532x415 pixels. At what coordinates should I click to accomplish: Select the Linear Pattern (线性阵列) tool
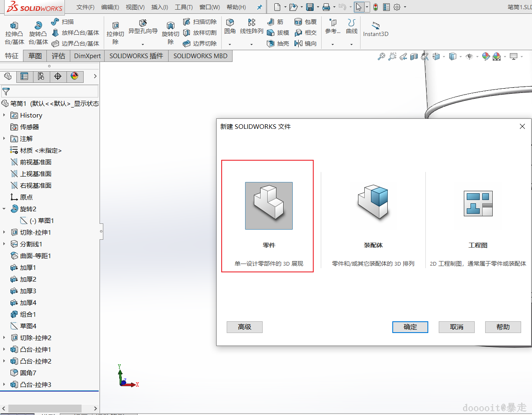251,26
